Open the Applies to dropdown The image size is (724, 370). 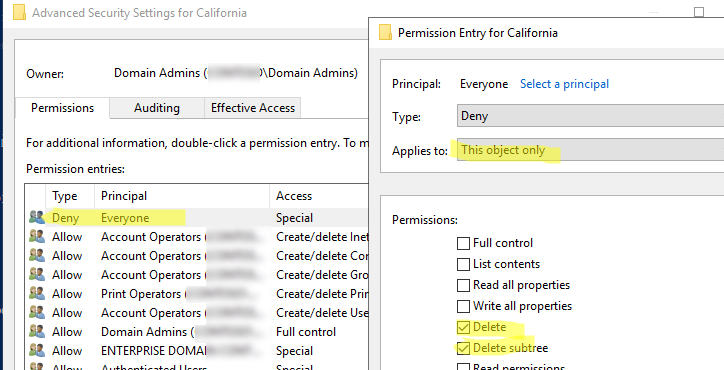point(590,150)
